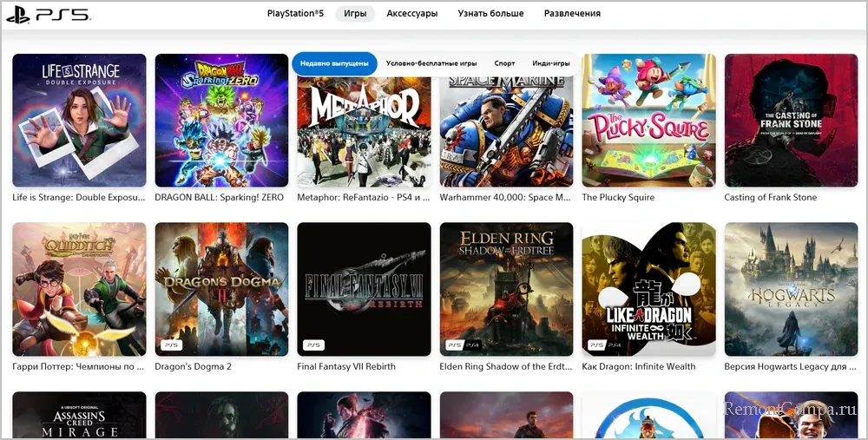Open Elden Ring Shadow of the Erdtree cover
The width and height of the screenshot is (868, 440).
tap(506, 289)
